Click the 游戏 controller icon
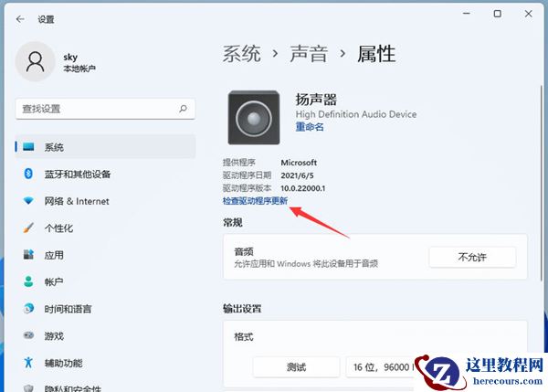548x392 pixels. tap(28, 335)
